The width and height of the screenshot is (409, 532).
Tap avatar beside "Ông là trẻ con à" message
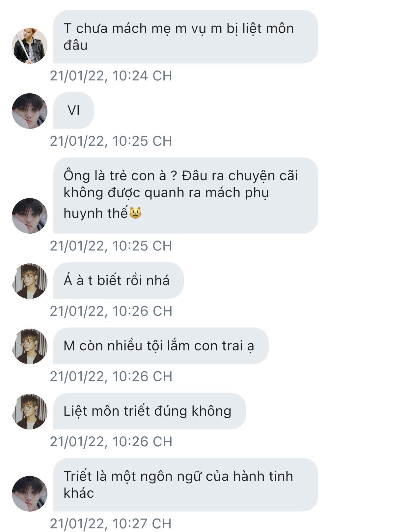click(x=30, y=216)
